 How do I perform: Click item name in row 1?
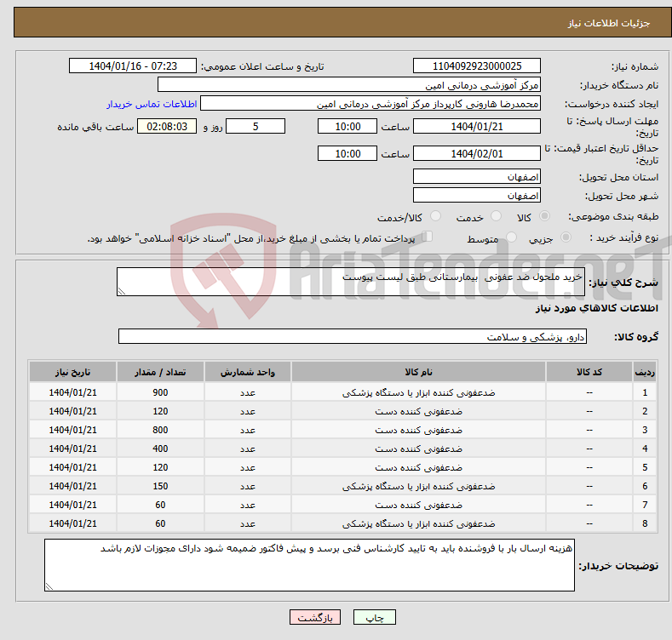419,392
